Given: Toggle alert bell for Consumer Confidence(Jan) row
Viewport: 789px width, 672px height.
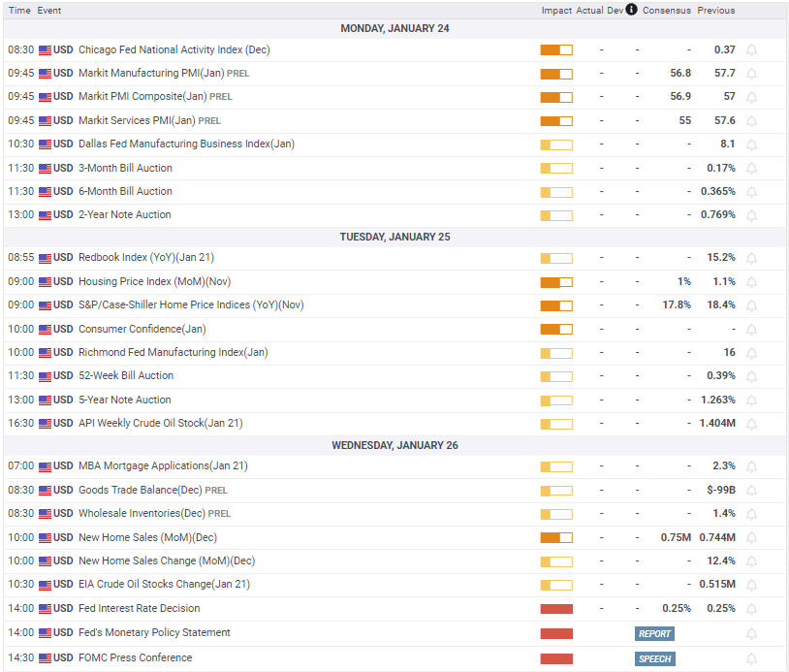Looking at the screenshot, I should [x=751, y=330].
